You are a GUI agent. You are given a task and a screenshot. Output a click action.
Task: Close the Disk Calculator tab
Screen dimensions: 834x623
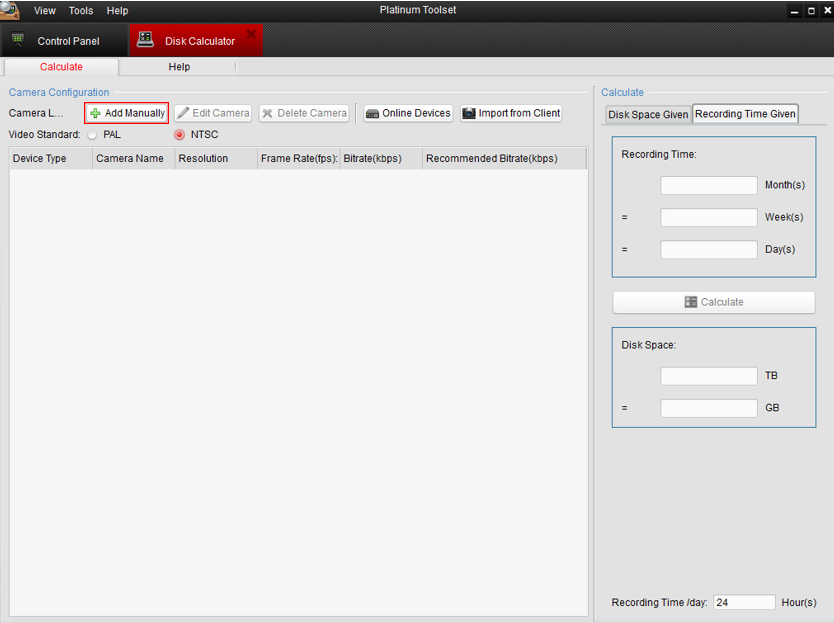[251, 35]
